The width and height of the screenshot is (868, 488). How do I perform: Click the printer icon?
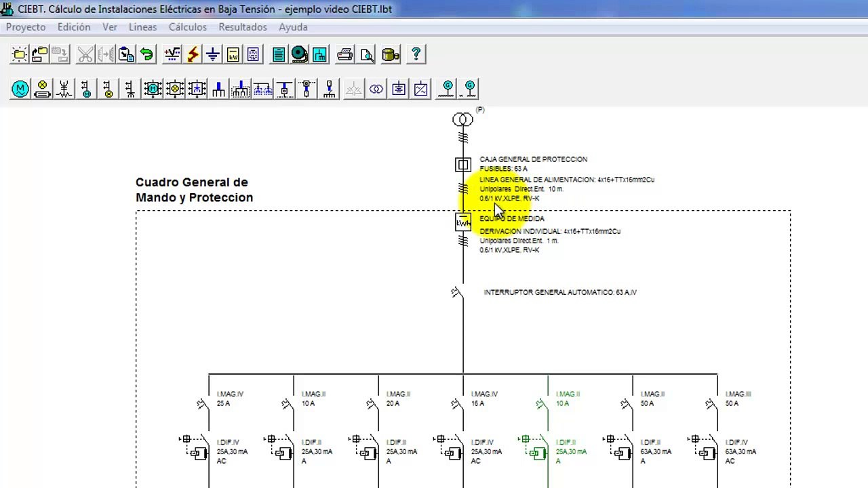[345, 54]
